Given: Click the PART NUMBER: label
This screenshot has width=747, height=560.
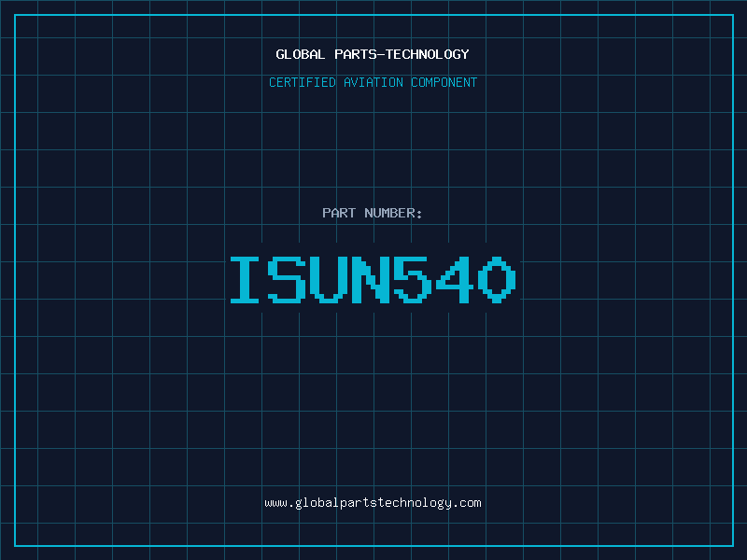Looking at the screenshot, I should point(373,213).
